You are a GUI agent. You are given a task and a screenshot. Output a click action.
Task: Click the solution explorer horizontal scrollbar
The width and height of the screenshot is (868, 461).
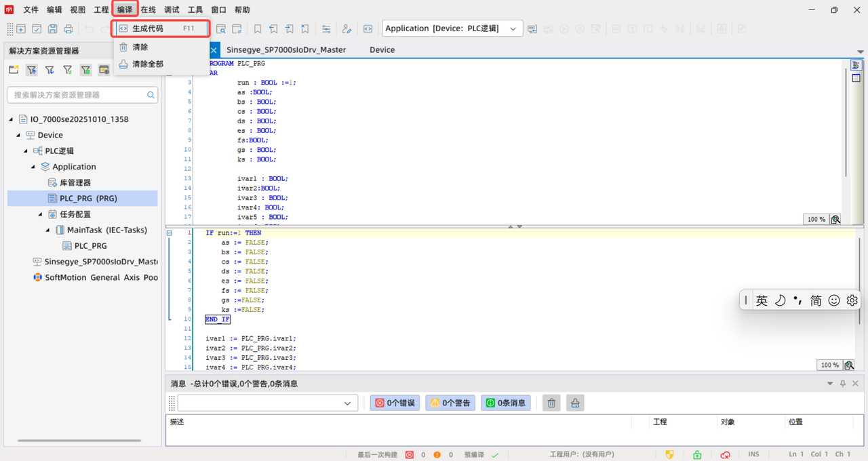coord(79,441)
